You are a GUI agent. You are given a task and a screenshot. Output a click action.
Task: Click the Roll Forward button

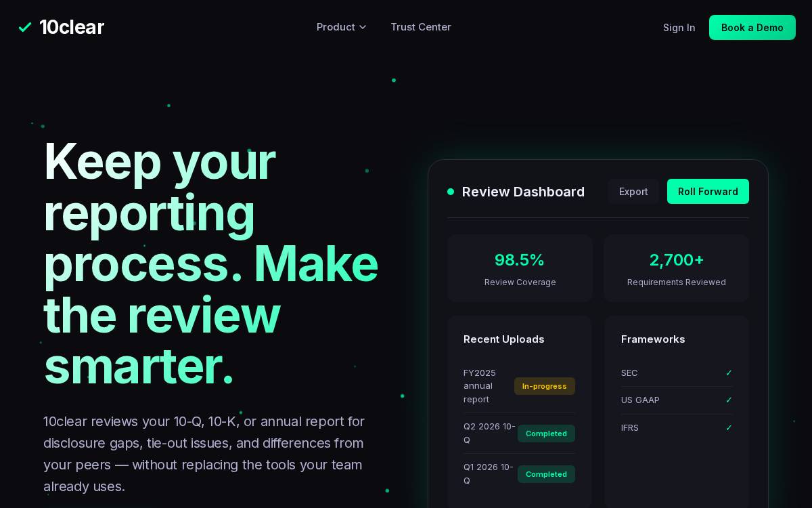point(708,192)
